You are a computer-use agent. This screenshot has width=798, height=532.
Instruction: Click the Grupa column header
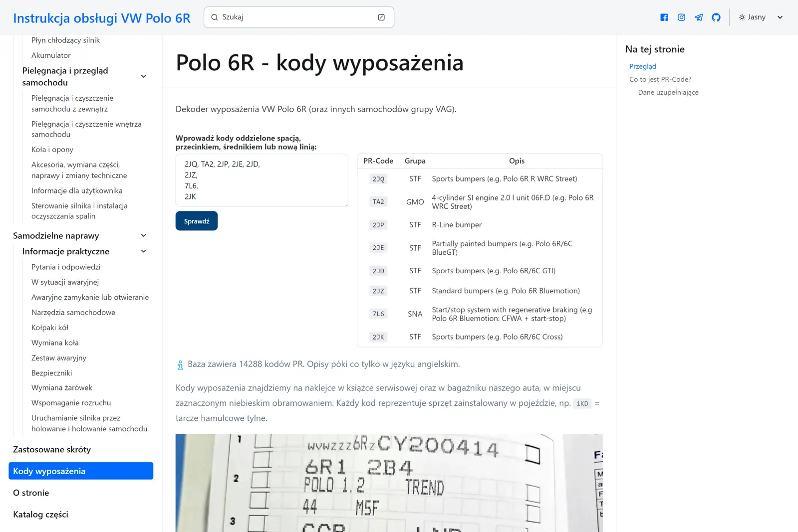pos(415,161)
